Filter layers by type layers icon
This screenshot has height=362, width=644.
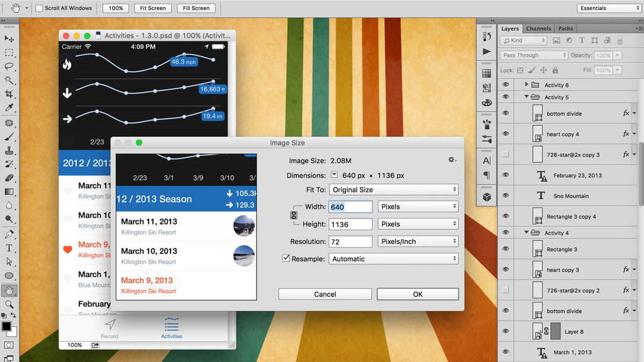(x=582, y=40)
